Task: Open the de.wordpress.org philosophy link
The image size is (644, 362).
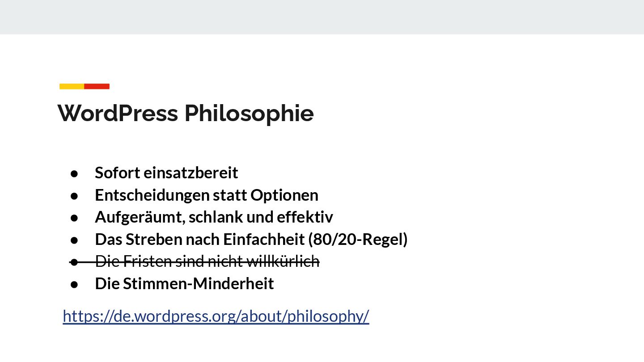Action: [216, 316]
